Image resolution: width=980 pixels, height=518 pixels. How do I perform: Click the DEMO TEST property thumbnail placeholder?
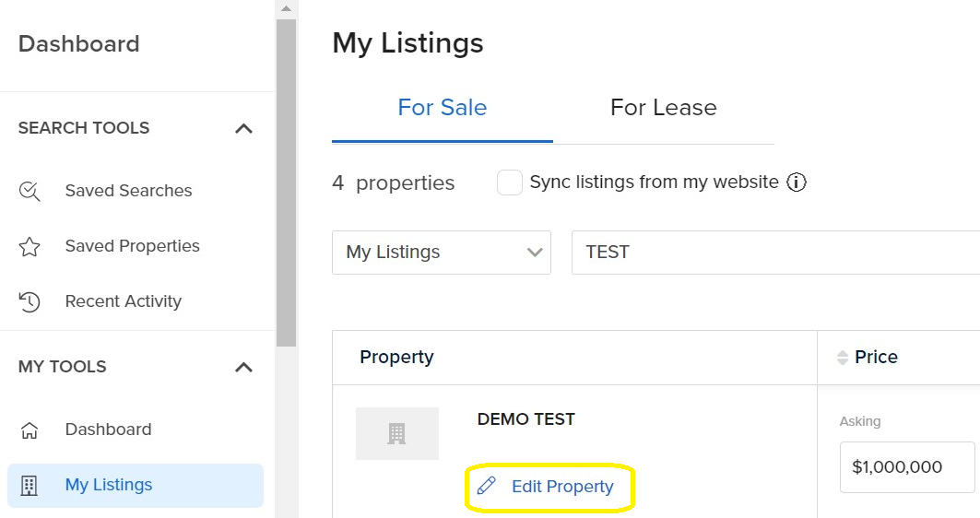(x=397, y=433)
